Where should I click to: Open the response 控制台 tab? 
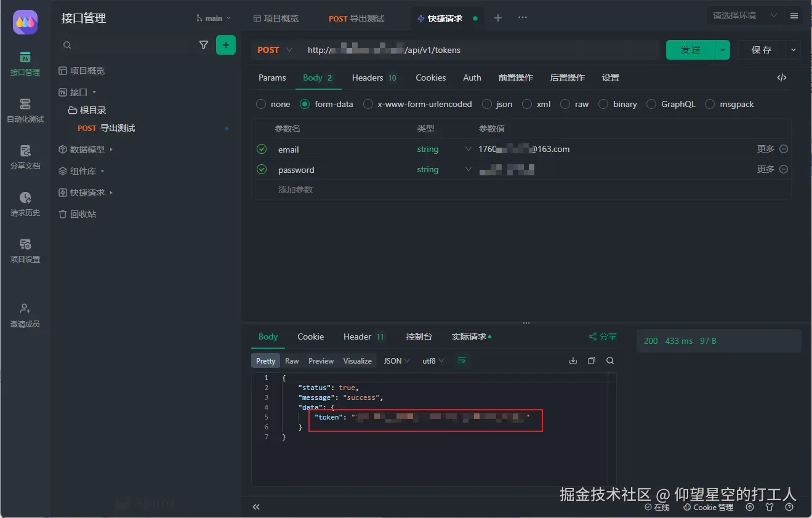tap(419, 337)
